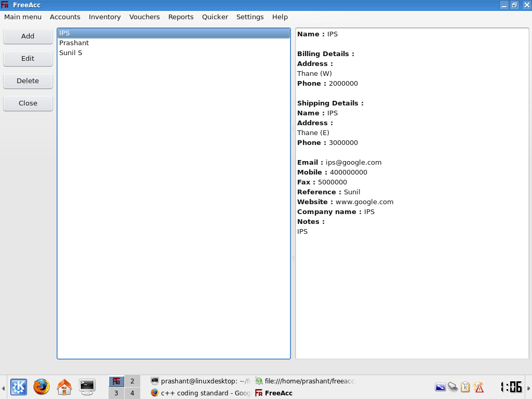Switch to virtual desktop 2
The height and width of the screenshot is (399, 532).
132,381
